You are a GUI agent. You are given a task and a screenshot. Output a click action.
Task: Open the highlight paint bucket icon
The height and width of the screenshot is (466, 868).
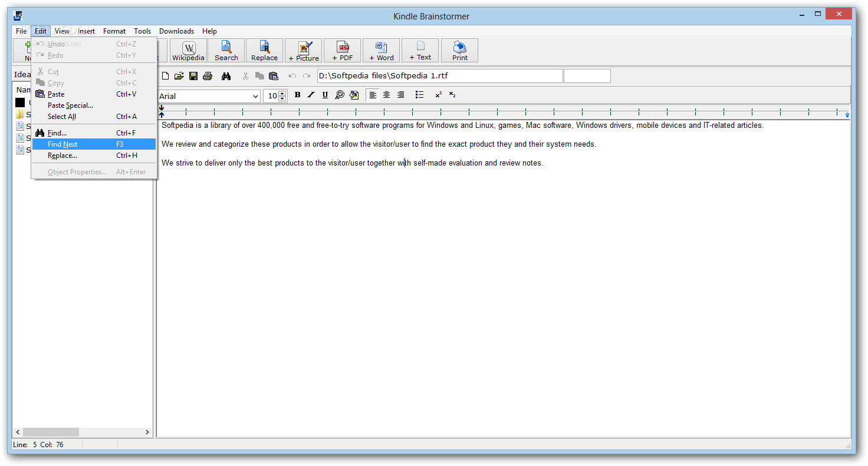[x=354, y=95]
